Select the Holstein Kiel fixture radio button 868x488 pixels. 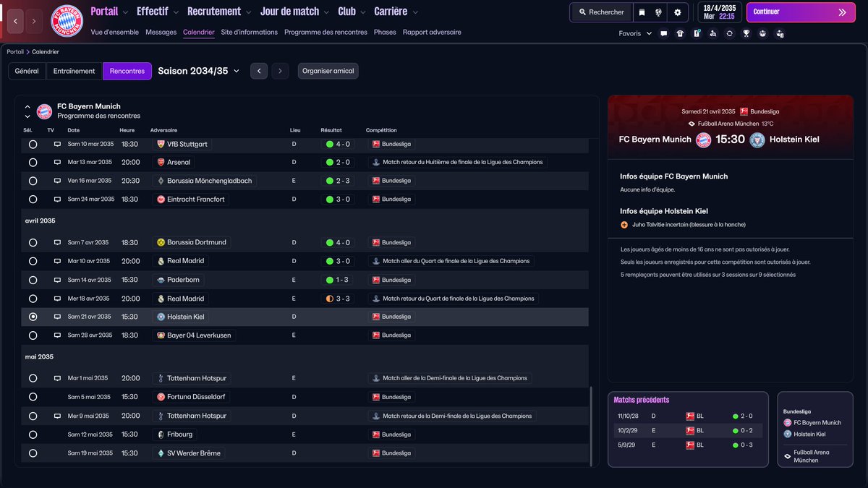coord(33,317)
